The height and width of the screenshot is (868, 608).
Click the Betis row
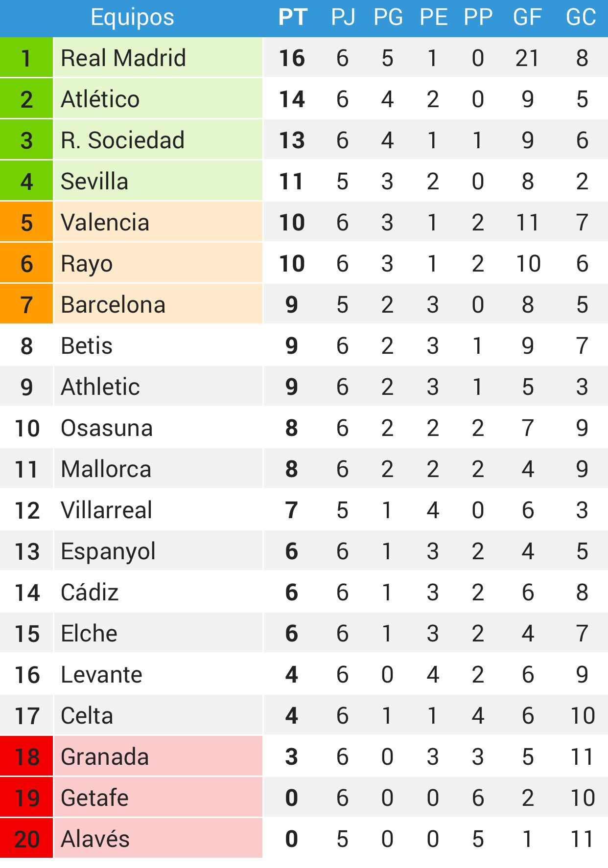tap(304, 345)
